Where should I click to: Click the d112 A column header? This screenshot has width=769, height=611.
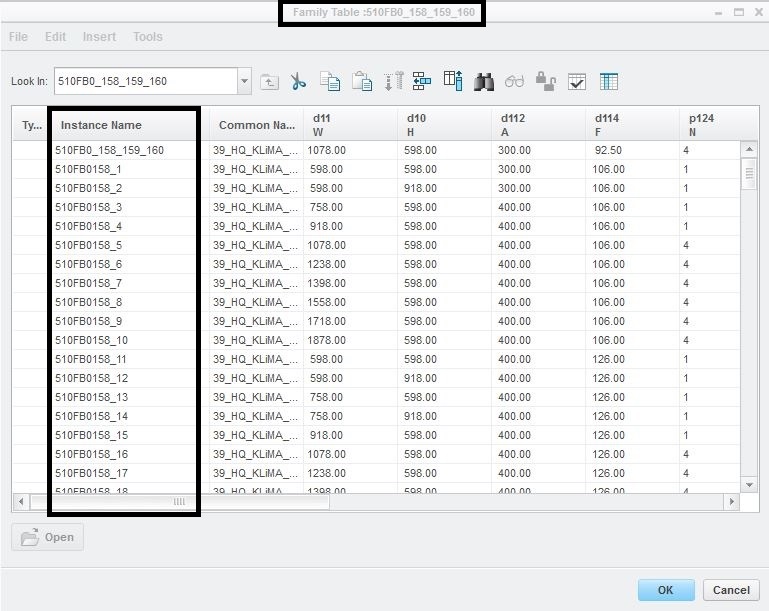tap(538, 125)
